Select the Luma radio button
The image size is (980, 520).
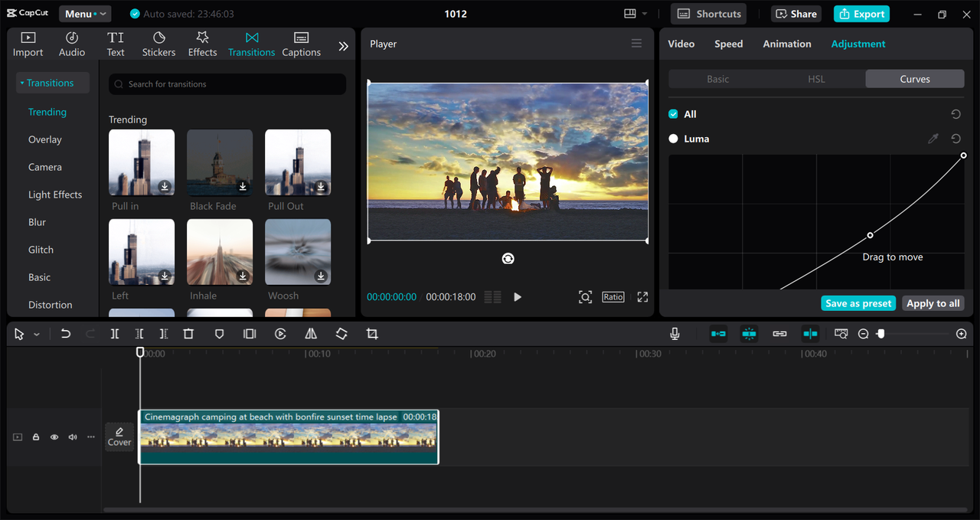(x=674, y=139)
